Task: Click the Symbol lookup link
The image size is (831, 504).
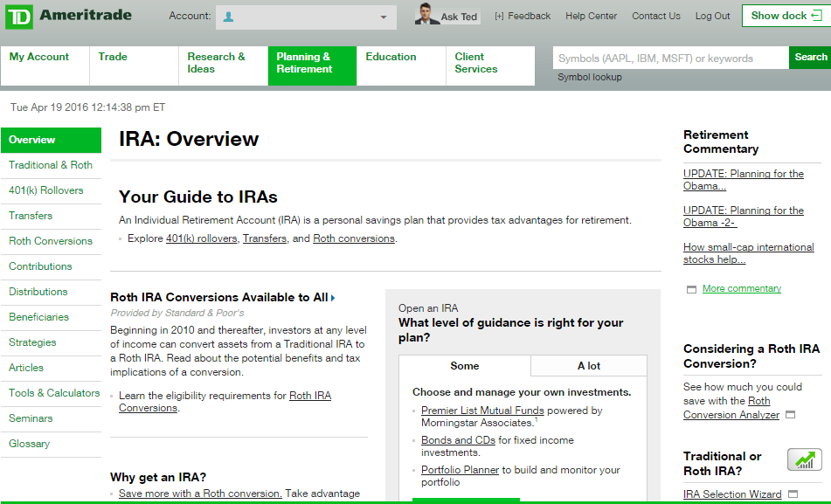Action: (x=589, y=77)
